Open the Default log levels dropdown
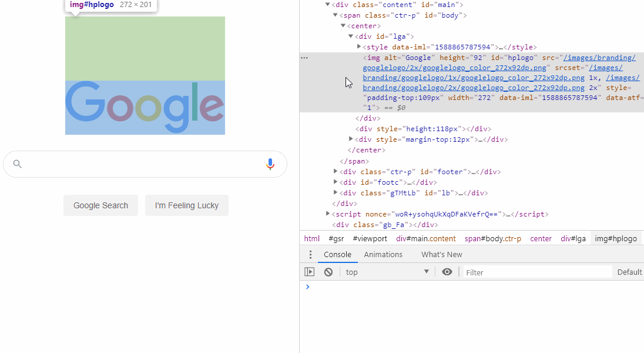 point(630,272)
